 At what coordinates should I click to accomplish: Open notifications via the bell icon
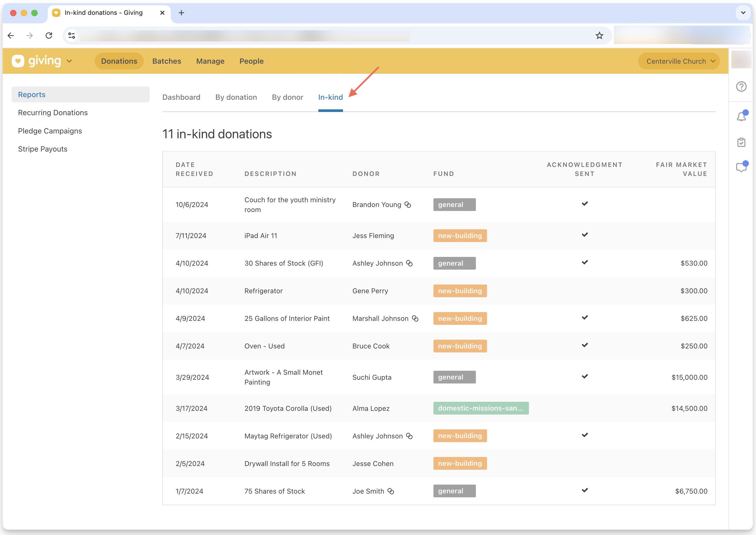pyautogui.click(x=741, y=116)
